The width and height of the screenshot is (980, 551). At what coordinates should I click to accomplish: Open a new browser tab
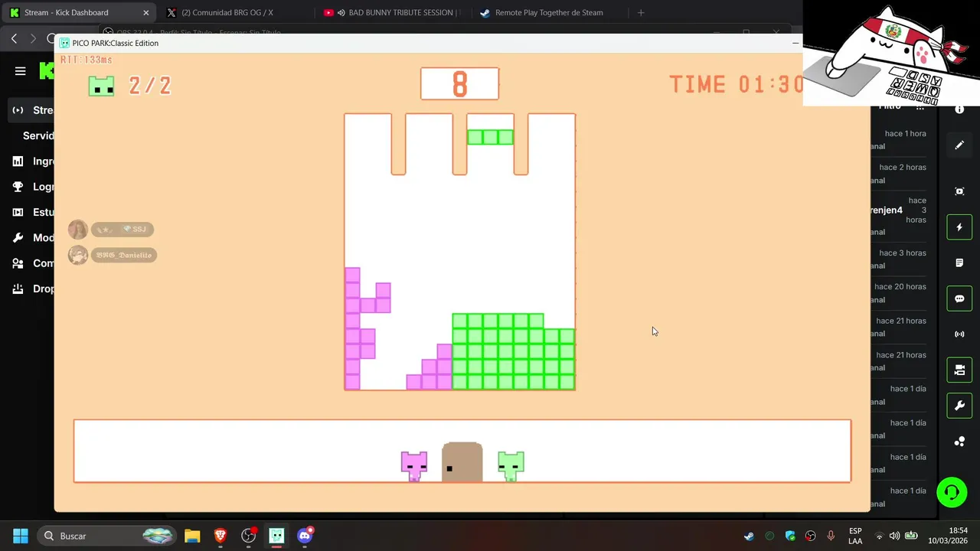(641, 13)
